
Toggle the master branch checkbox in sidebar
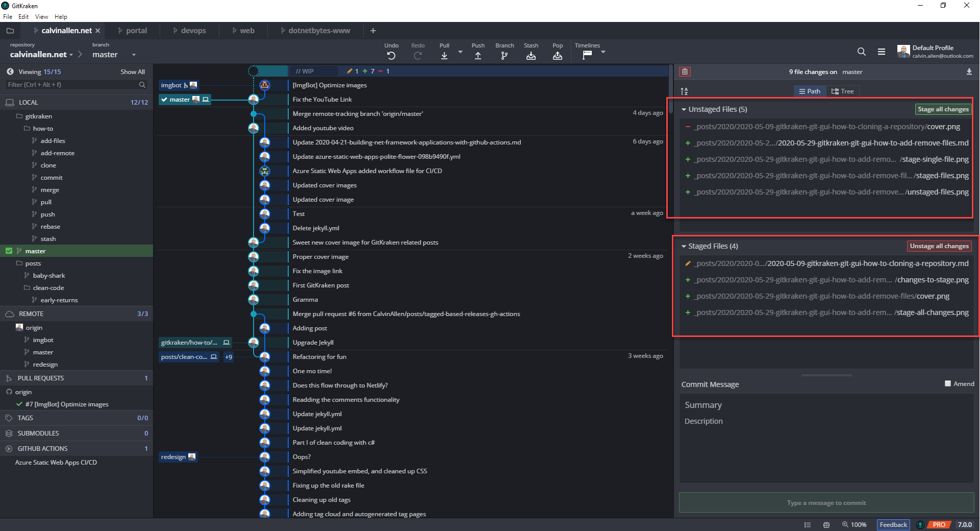pos(9,251)
